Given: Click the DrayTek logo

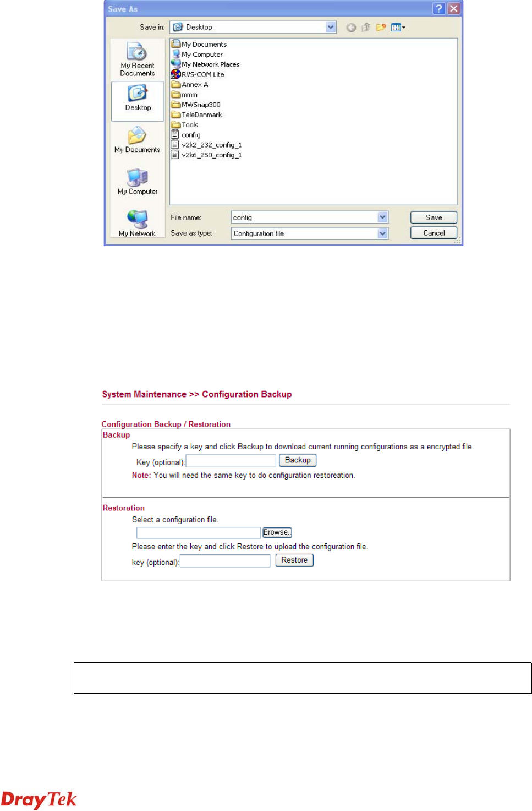Looking at the screenshot, I should (39, 799).
